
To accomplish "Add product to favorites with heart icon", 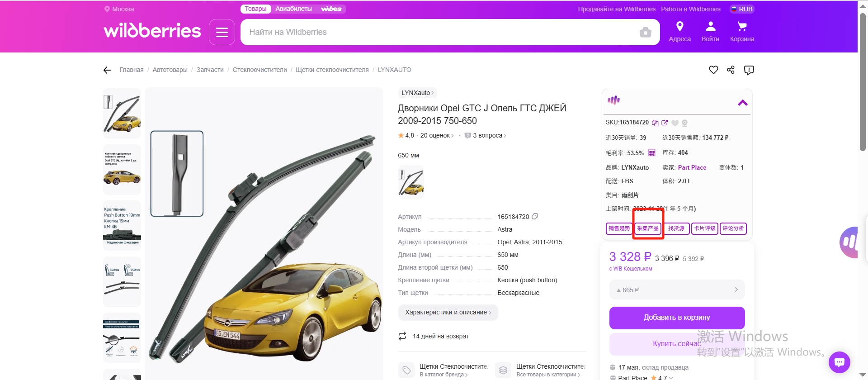I will (x=713, y=70).
